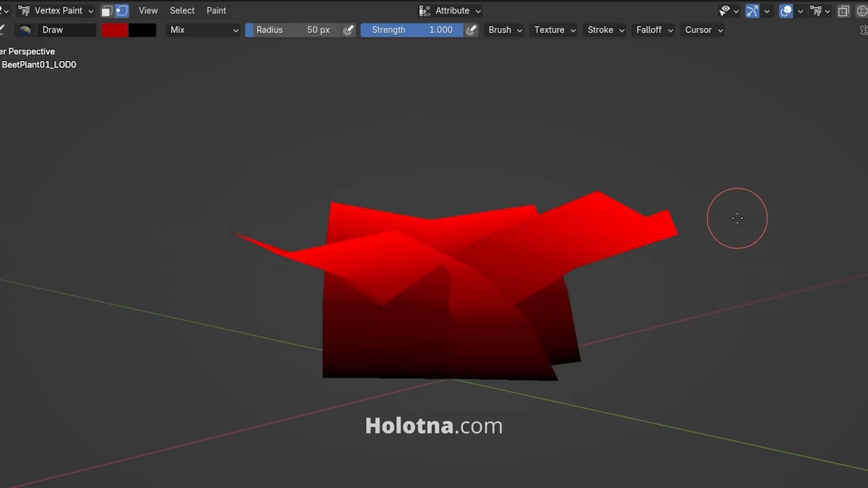Toggle the viewport gizmo display icon

pyautogui.click(x=752, y=11)
